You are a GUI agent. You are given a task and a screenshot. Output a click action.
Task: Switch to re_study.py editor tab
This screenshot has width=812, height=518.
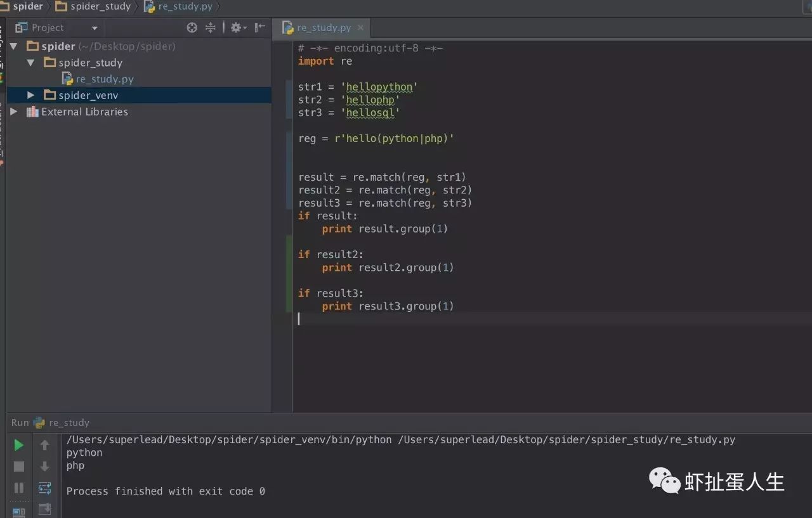(x=324, y=28)
